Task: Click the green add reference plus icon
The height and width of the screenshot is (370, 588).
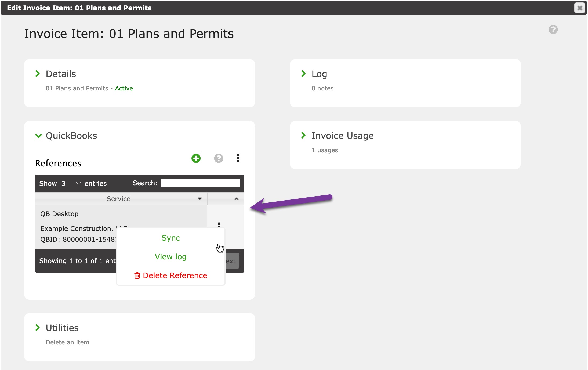Action: coord(196,158)
